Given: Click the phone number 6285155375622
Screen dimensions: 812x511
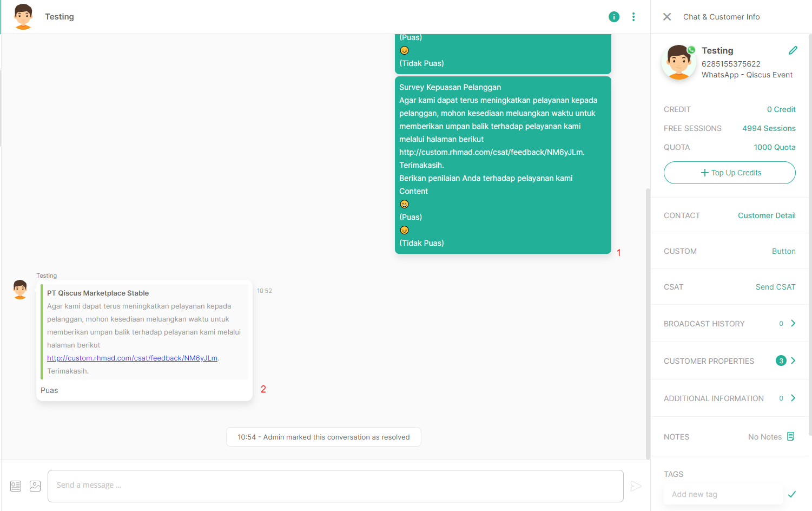Looking at the screenshot, I should click(x=731, y=64).
